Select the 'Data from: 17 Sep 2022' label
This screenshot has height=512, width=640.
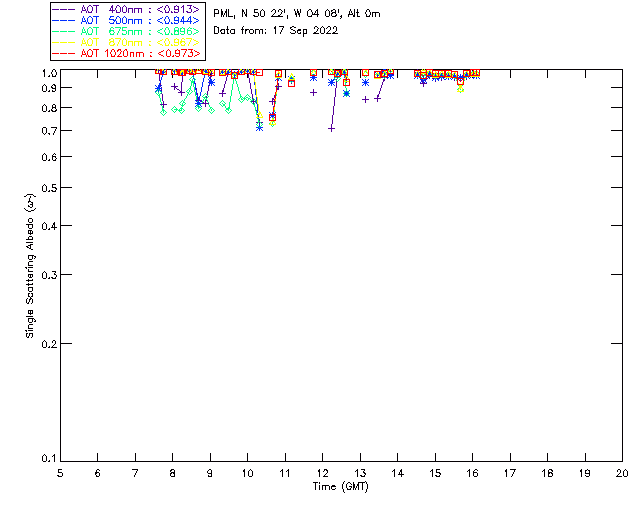coord(276,31)
